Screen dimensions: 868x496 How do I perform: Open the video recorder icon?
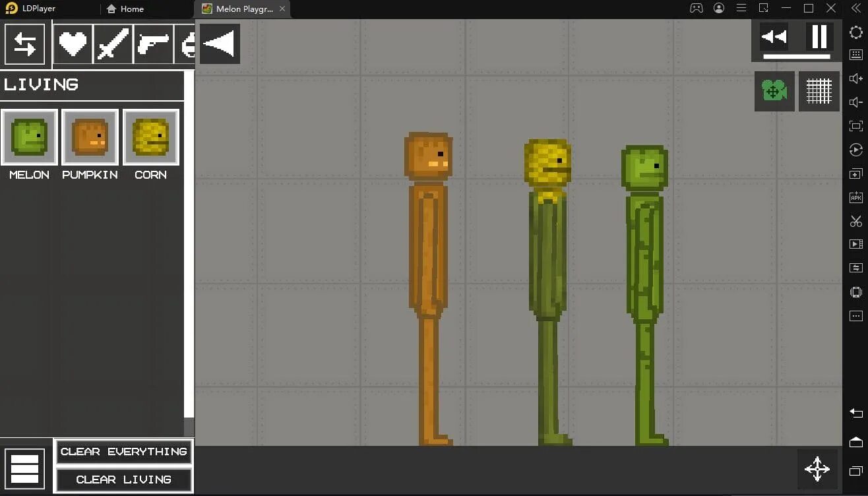[855, 245]
